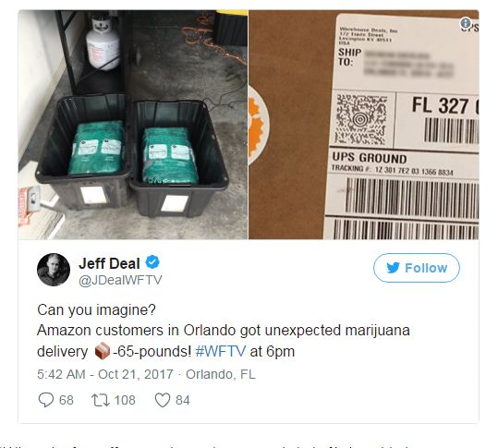
Task: Click the package emoji in tweet
Action: coord(103,351)
